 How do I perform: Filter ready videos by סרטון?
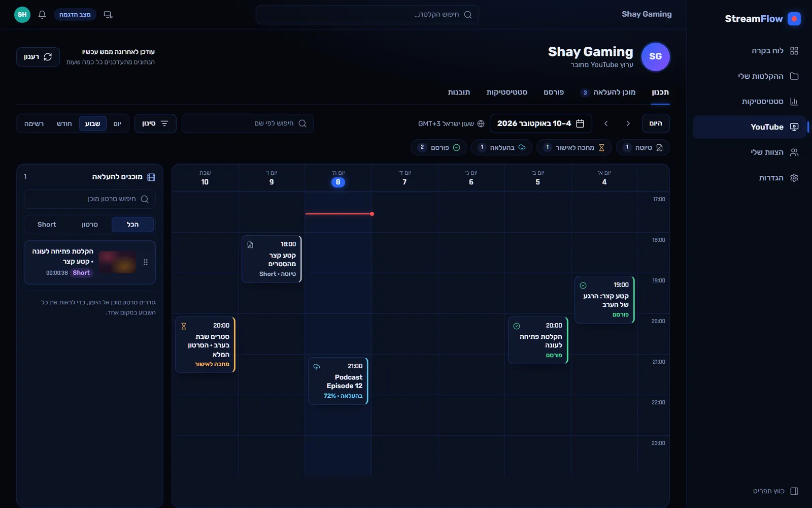click(x=90, y=225)
